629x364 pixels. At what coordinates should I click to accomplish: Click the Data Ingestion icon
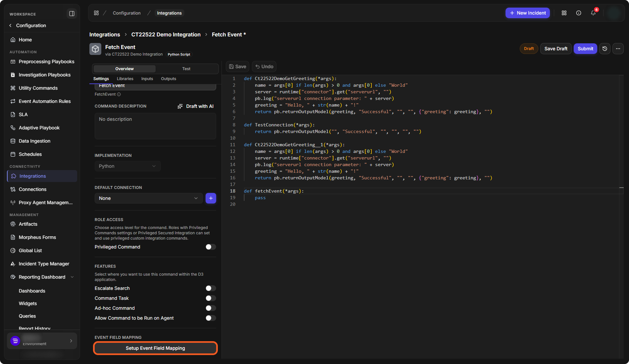[13, 141]
